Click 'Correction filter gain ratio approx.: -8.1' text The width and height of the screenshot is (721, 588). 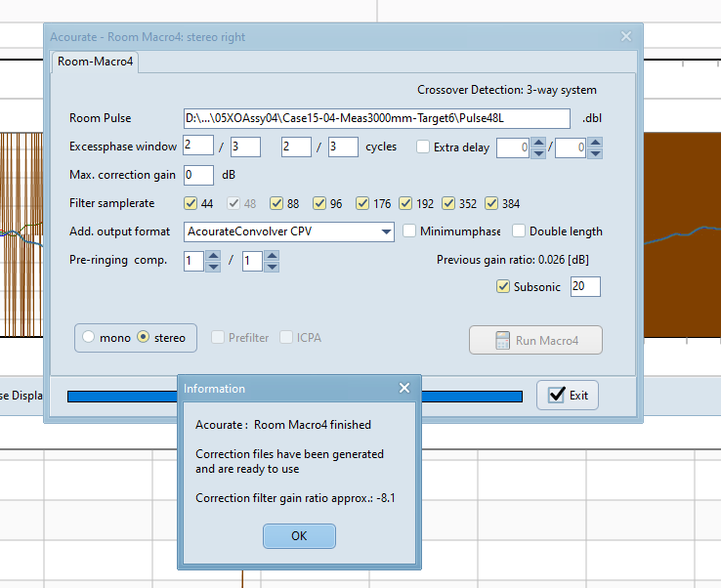click(x=295, y=498)
